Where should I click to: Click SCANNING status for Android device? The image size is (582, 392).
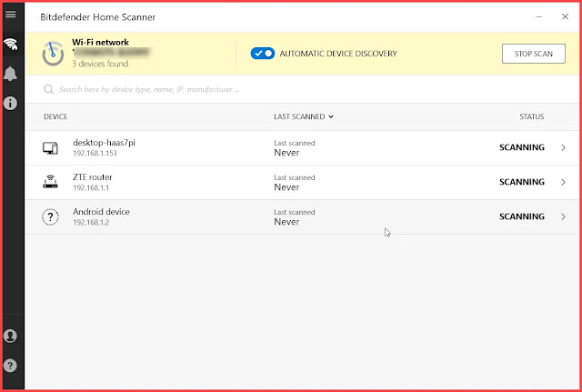(522, 216)
